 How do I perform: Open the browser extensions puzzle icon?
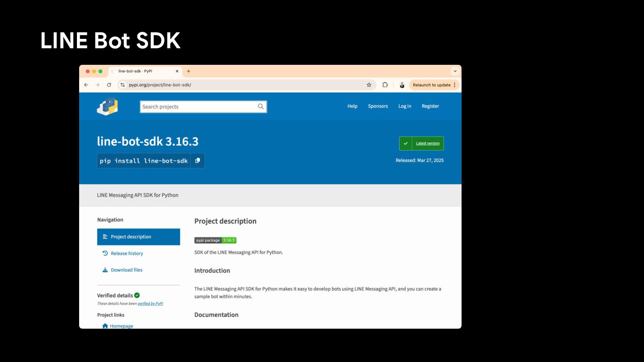tap(385, 85)
